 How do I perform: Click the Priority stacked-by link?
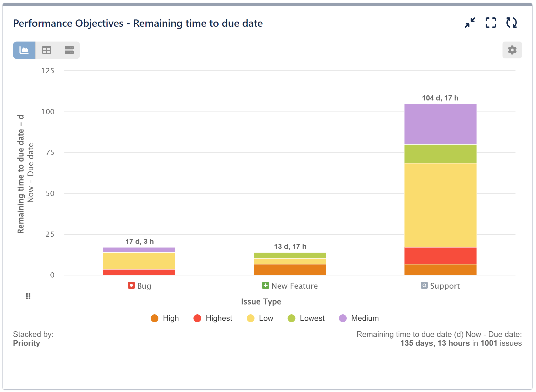tap(26, 343)
